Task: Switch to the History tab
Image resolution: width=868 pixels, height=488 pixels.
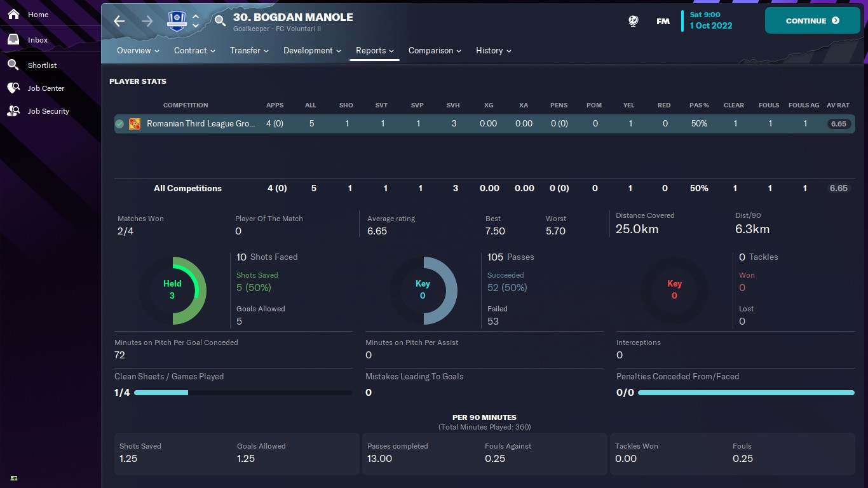Action: [494, 51]
